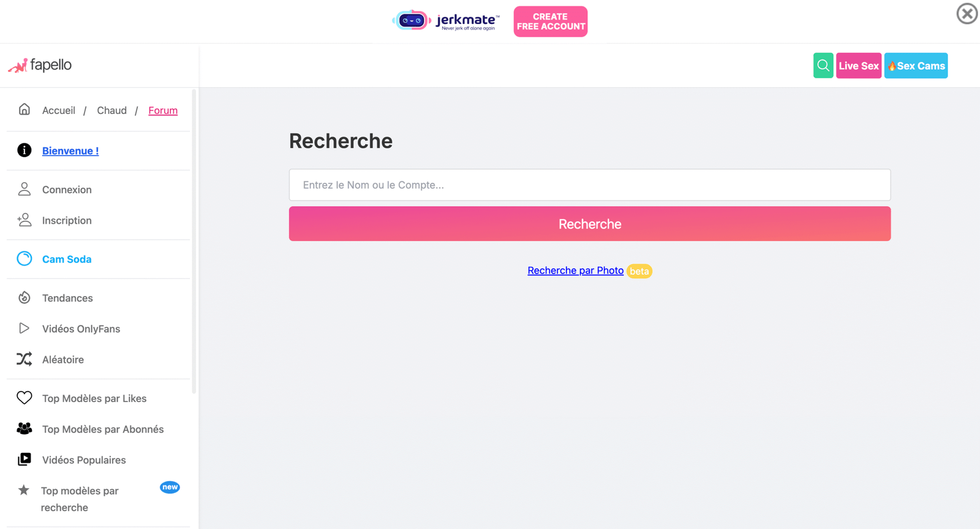Select Inscription in the sidebar
This screenshot has width=980, height=529.
[x=67, y=220]
